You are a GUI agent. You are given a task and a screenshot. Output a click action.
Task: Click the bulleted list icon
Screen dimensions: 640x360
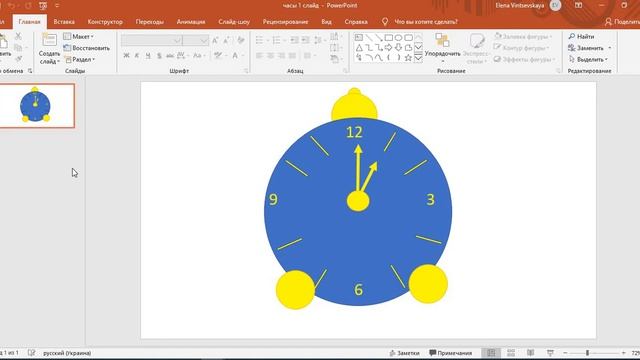click(x=260, y=40)
